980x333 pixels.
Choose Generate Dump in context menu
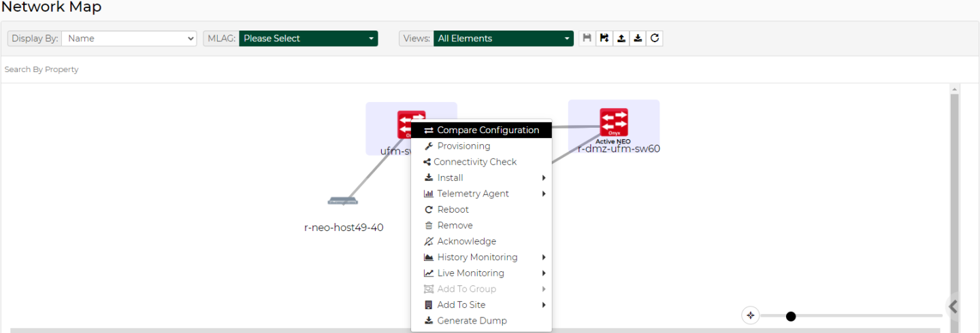pos(481,321)
